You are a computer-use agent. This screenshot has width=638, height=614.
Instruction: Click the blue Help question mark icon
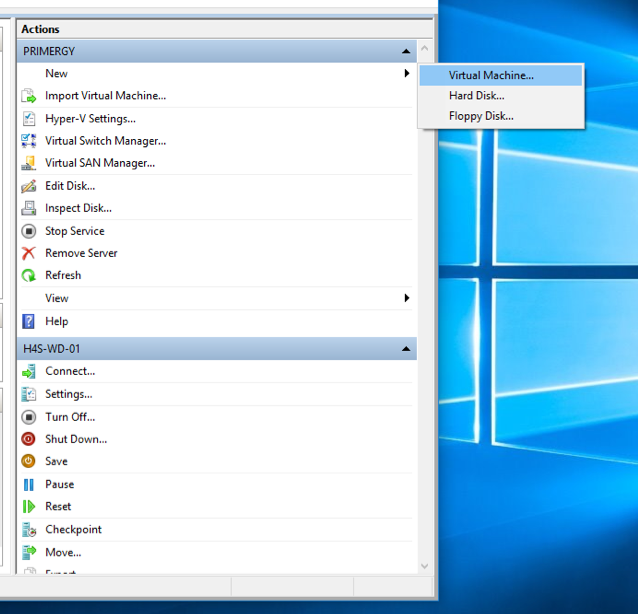click(x=28, y=321)
